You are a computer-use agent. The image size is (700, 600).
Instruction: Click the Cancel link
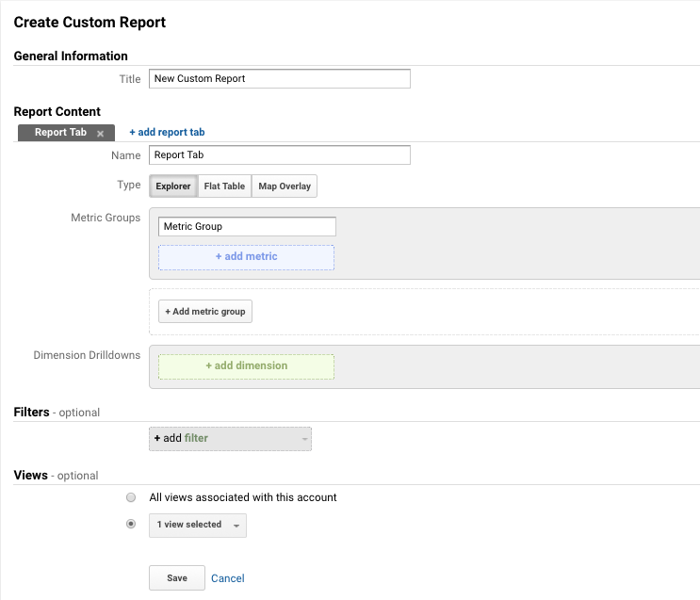pos(228,578)
